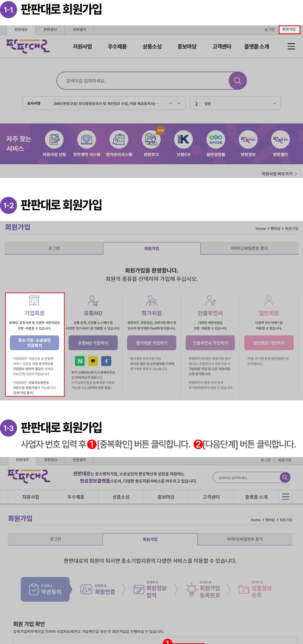Screen dimensions: 303x644
Task: Click the [MRO현장코칭] 정보활용동의서 notice text
Action: coord(106,104)
